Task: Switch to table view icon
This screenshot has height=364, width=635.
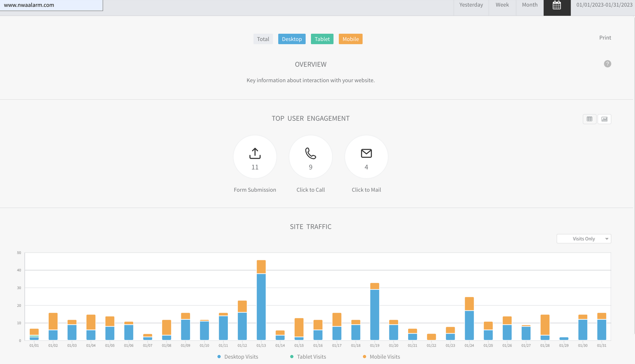Action: [x=589, y=119]
